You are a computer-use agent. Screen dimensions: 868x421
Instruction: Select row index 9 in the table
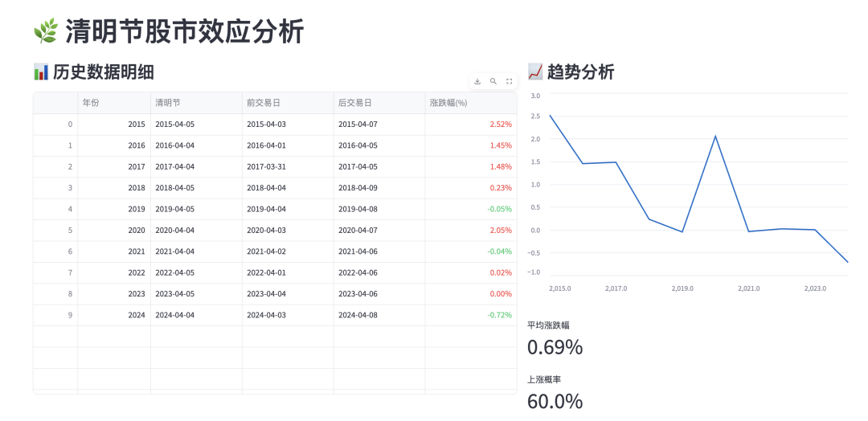(x=55, y=315)
